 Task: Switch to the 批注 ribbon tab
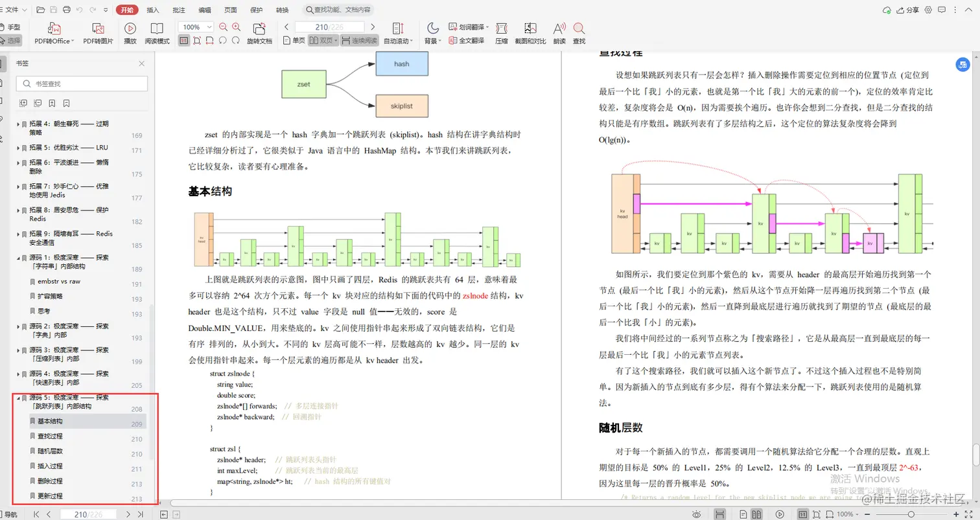pyautogui.click(x=179, y=10)
